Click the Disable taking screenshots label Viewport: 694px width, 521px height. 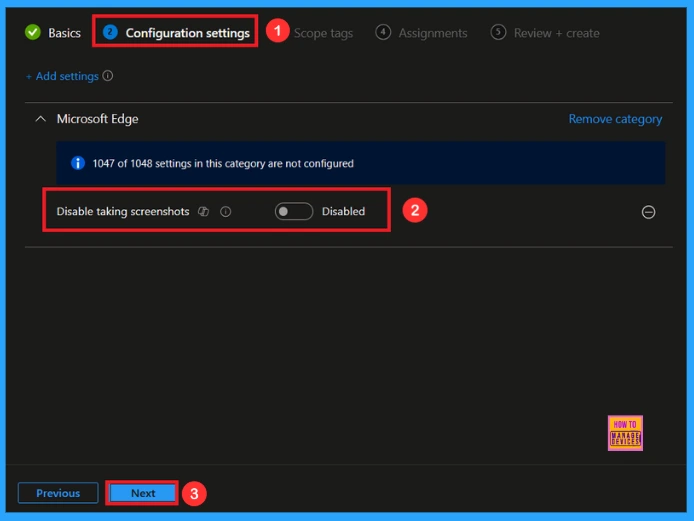coord(123,212)
